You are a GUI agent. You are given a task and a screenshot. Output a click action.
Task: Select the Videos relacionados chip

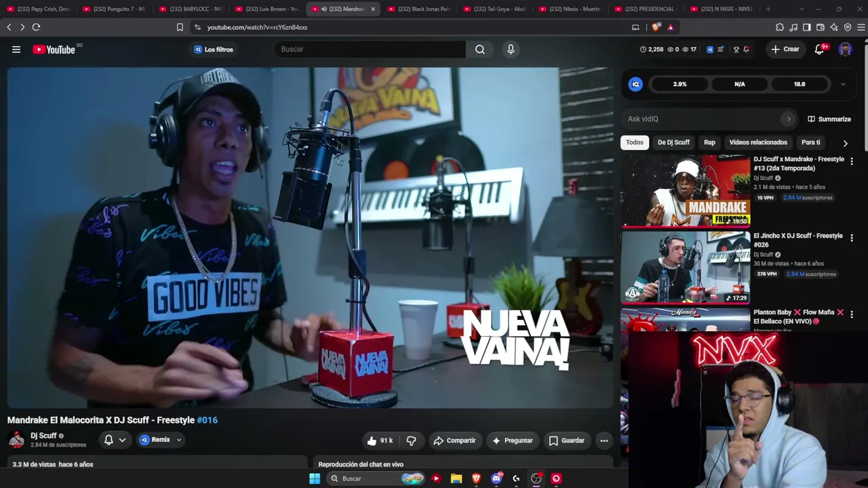(x=758, y=142)
